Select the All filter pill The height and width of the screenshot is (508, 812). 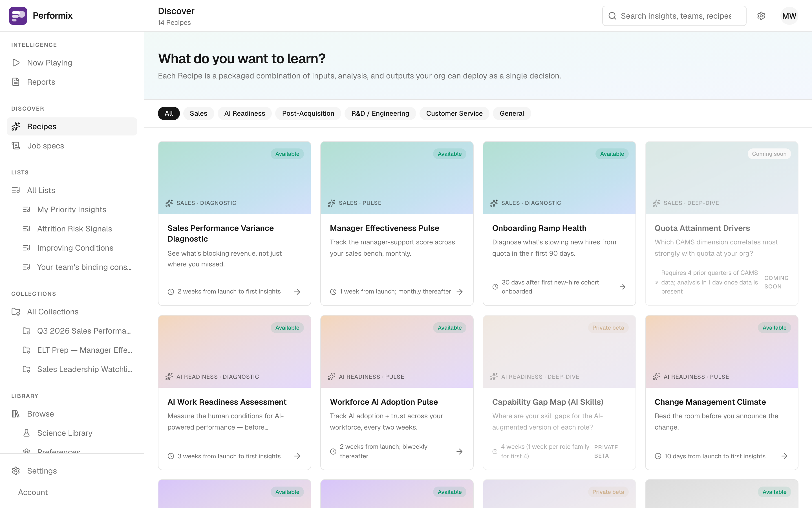pos(169,113)
